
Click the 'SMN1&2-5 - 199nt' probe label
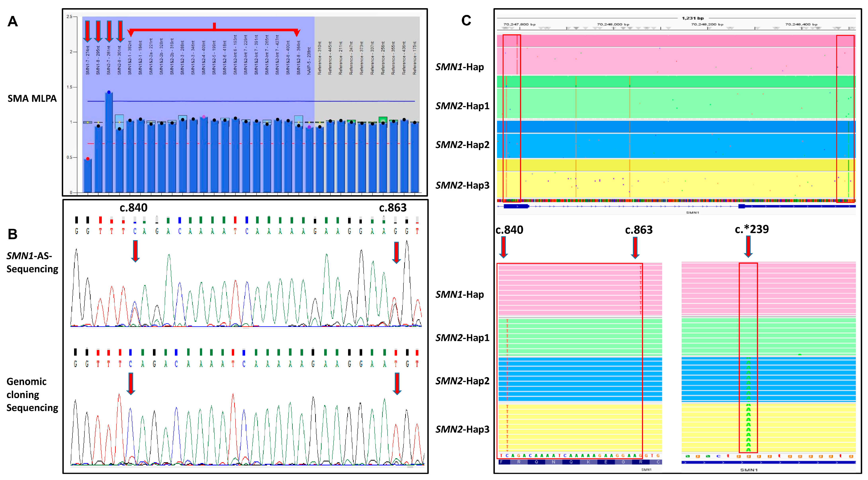tap(214, 58)
